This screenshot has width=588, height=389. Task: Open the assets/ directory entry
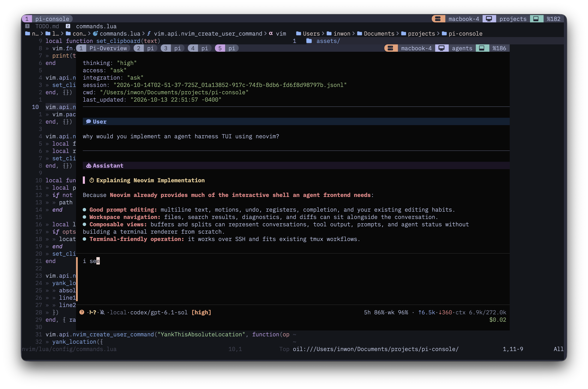(x=328, y=41)
